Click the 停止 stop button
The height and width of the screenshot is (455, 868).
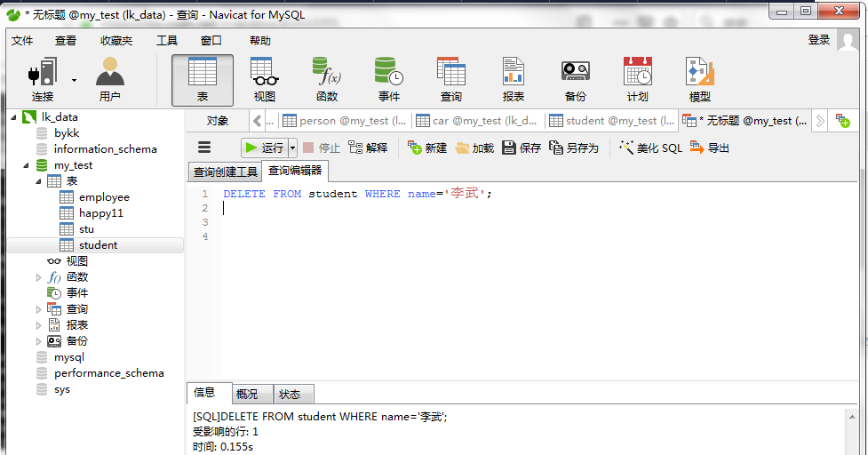(x=321, y=148)
